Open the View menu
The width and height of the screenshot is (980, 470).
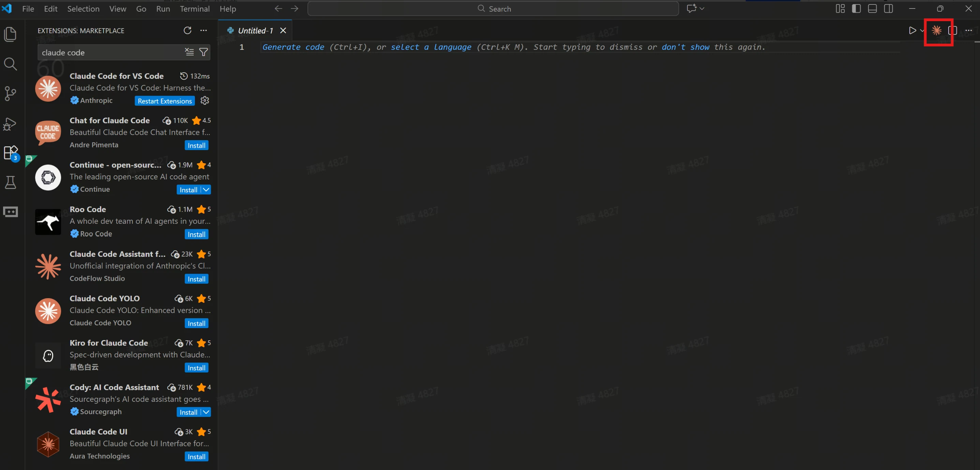click(x=118, y=9)
